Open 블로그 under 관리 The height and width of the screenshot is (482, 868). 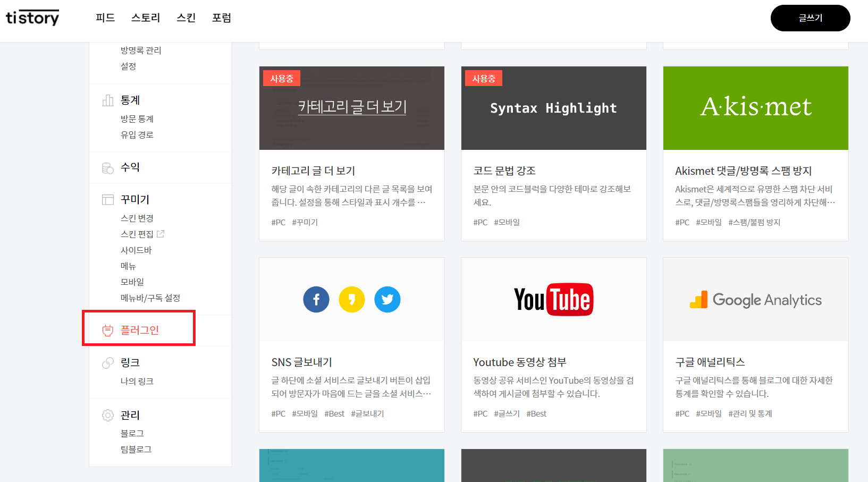(x=132, y=434)
